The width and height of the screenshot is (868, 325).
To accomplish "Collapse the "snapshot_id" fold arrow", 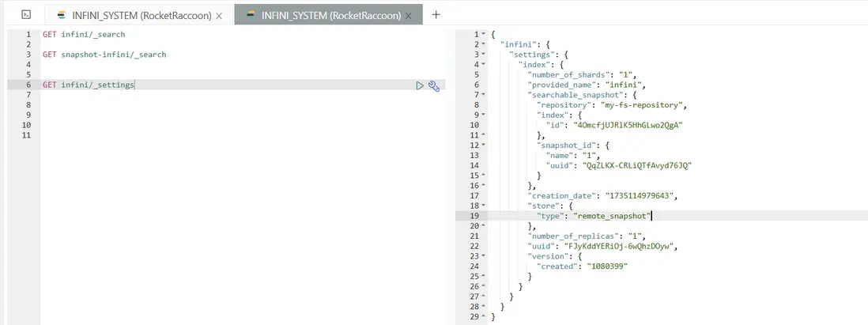I will point(484,145).
